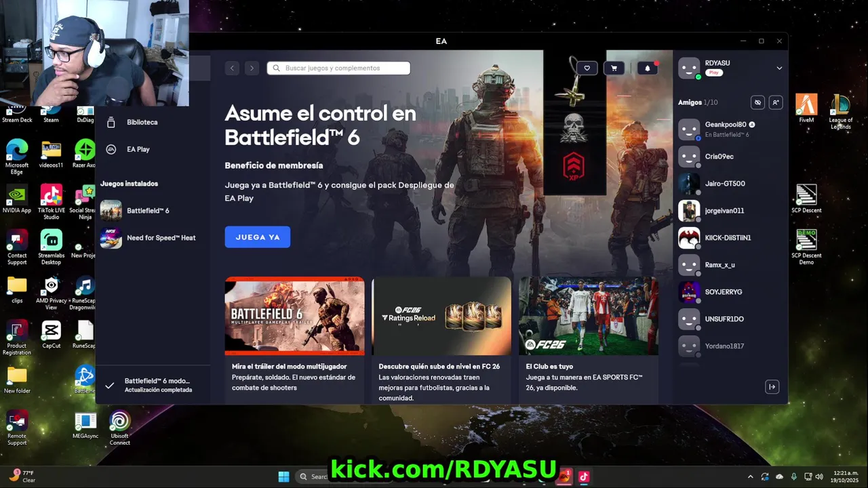Click the JUEGA YA button
This screenshot has width=868, height=488.
258,237
